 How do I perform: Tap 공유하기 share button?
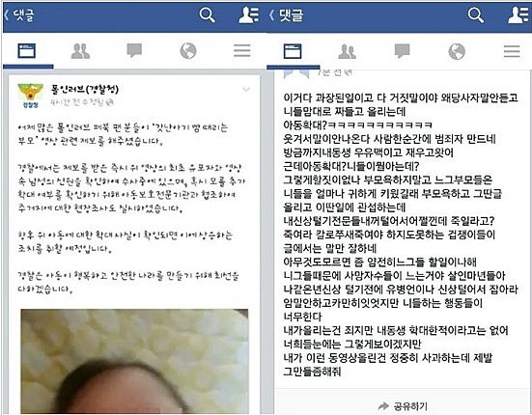[x=403, y=406]
